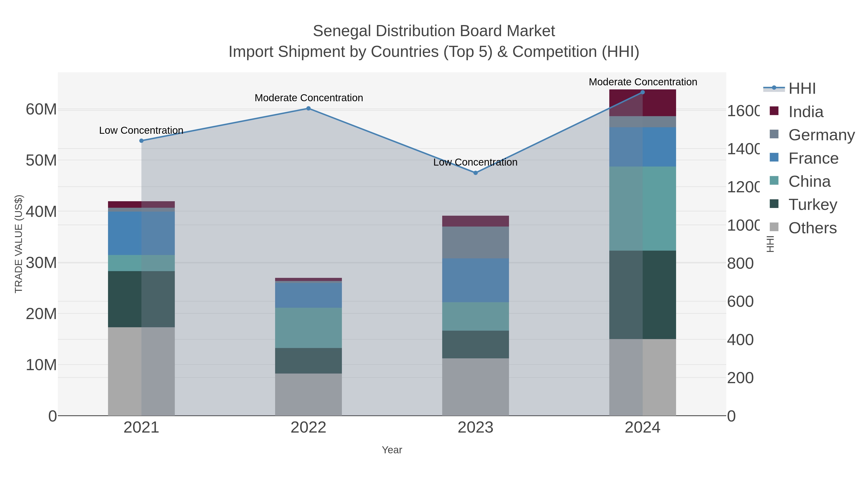
Task: Toggle the Turkey legend entry
Action: coord(803,204)
